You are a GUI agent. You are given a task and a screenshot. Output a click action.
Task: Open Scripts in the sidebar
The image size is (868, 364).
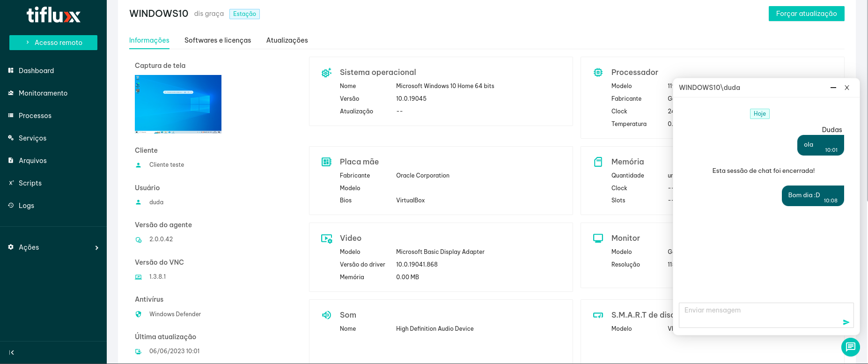click(x=30, y=183)
